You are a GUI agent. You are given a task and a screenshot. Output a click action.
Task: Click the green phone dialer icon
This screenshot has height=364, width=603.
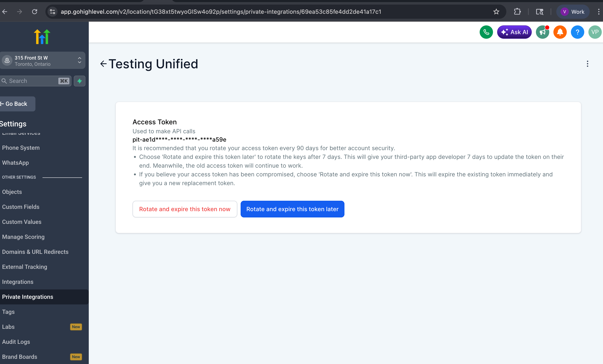click(486, 32)
